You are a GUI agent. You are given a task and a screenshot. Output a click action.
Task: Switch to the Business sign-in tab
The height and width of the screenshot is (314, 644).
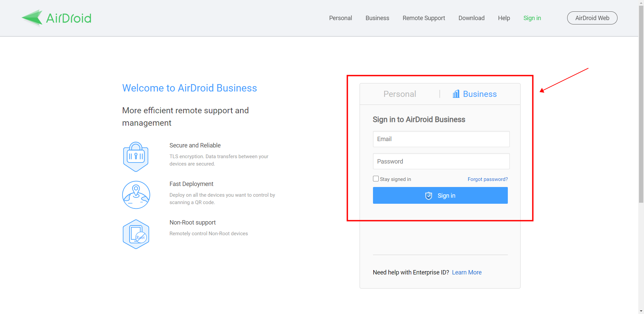475,94
